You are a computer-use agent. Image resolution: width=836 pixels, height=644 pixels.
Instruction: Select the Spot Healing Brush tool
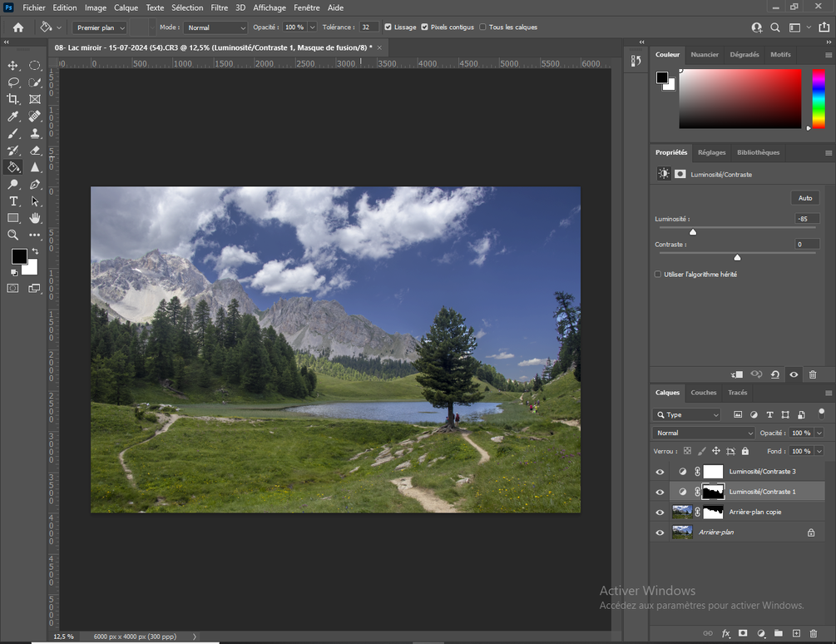point(35,116)
